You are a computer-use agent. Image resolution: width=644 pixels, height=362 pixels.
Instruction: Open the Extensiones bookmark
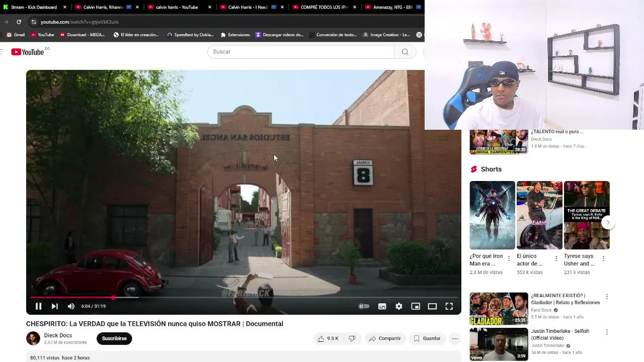click(235, 35)
